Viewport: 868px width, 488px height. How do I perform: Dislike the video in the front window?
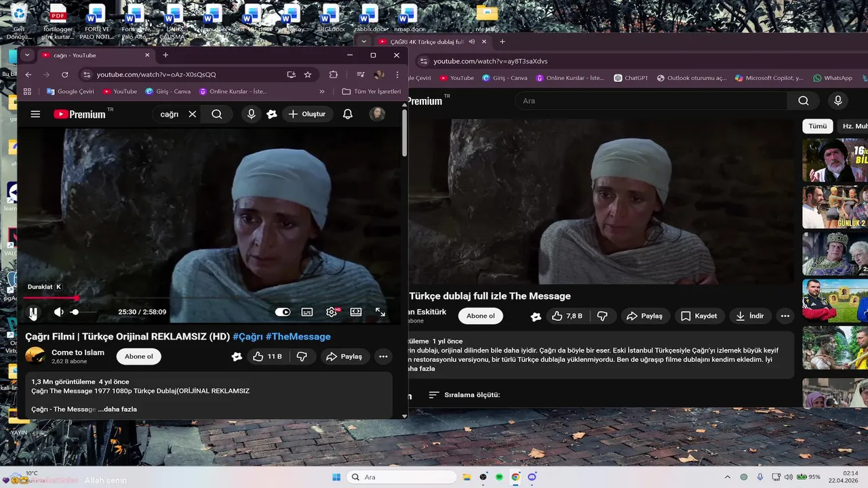302,357
